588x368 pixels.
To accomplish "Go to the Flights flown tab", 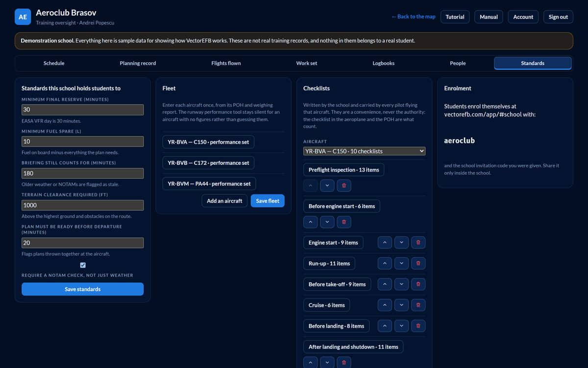I will coord(226,63).
